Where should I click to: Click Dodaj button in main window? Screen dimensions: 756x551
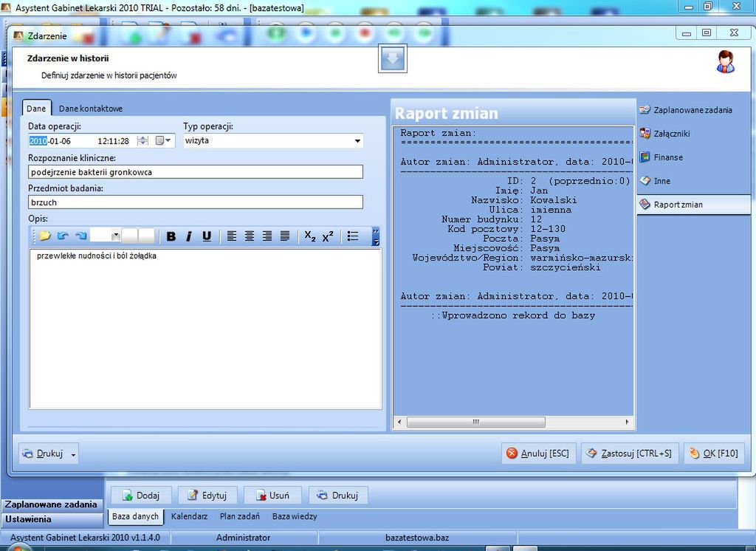coord(142,496)
